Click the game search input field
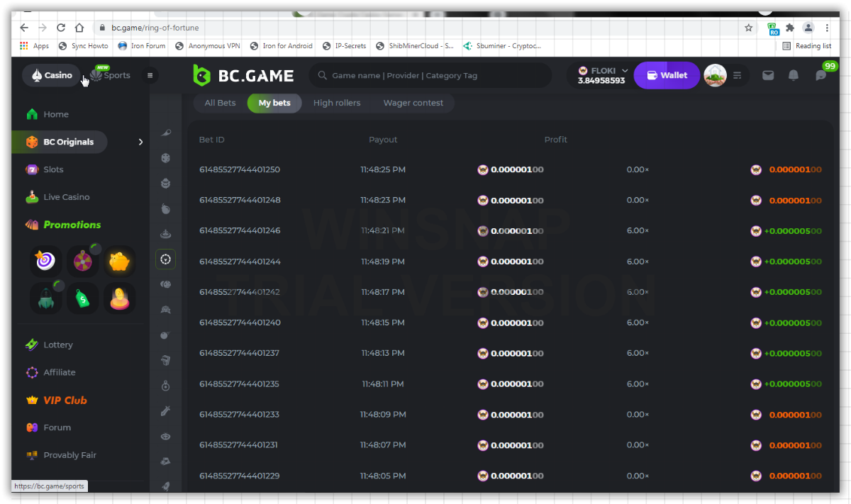 pyautogui.click(x=433, y=76)
